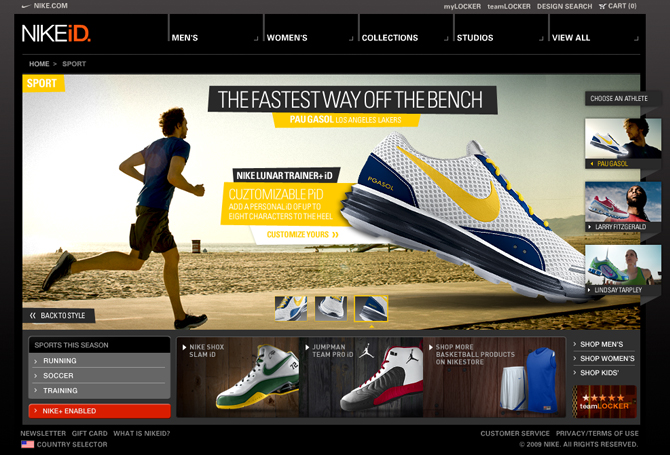Open the Gift Card footer link
Screen dimensions: 670x455
click(x=90, y=433)
